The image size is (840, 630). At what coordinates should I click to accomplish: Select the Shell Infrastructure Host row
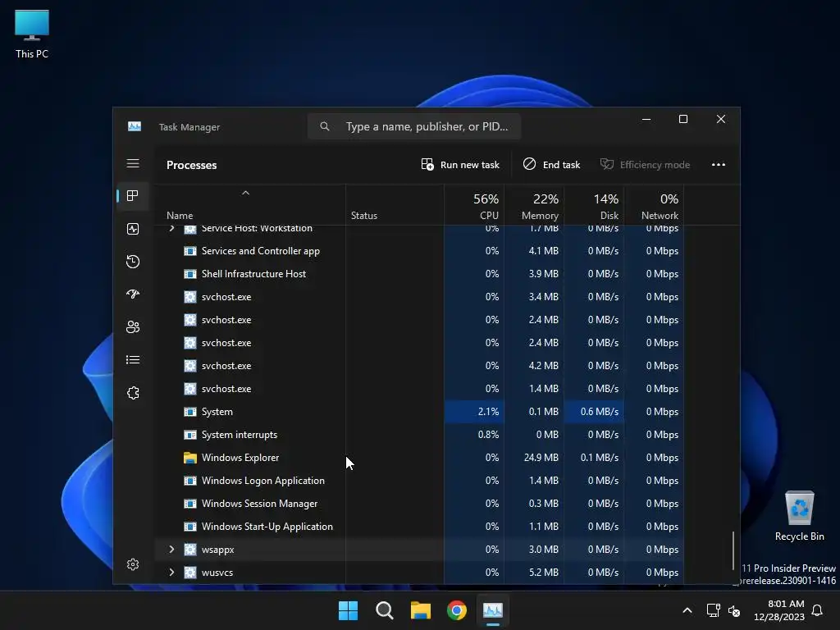[x=419, y=274]
